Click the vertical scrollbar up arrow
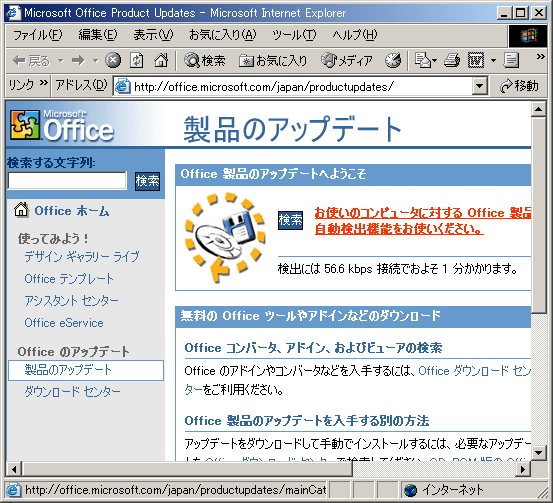Image resolution: width=553 pixels, height=503 pixels. click(538, 110)
